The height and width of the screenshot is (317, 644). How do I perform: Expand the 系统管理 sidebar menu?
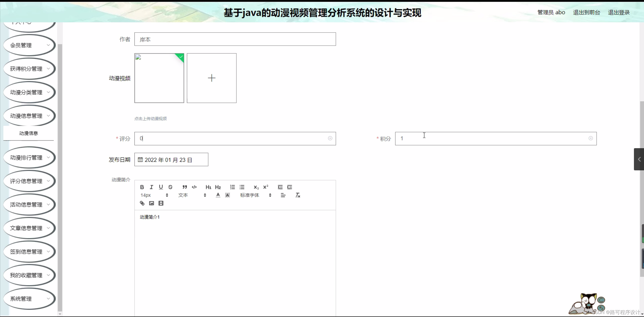(29, 299)
